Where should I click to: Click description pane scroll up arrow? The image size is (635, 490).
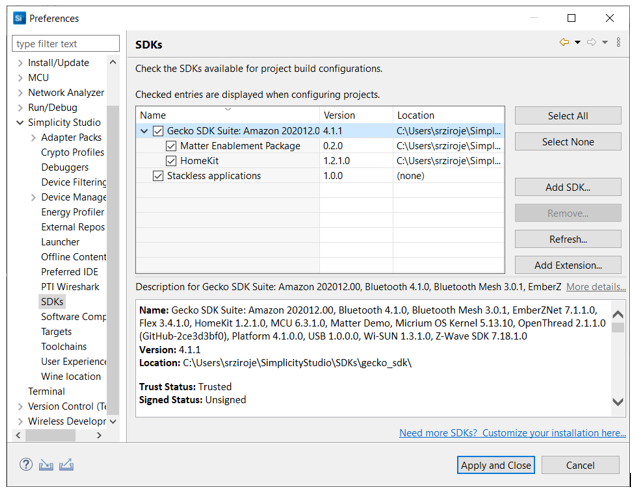click(618, 314)
